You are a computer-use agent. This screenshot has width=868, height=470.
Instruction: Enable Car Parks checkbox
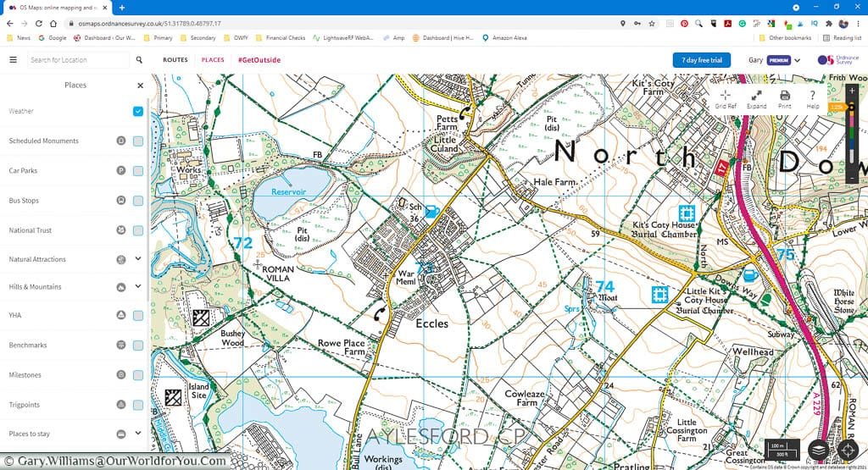click(138, 171)
